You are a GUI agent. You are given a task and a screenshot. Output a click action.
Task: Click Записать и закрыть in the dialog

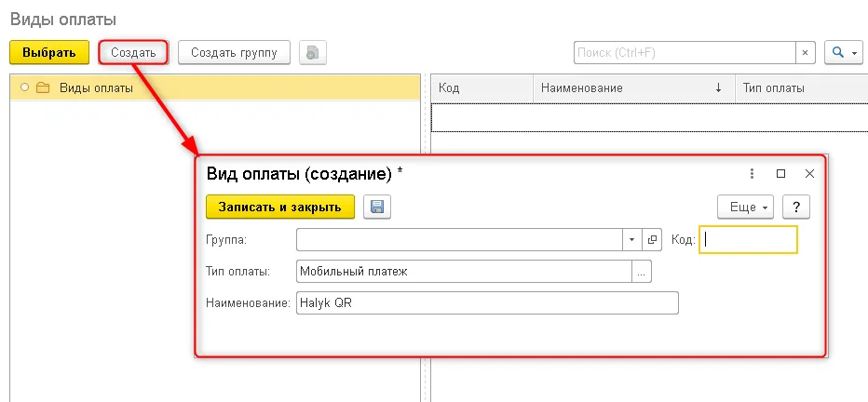coord(280,208)
